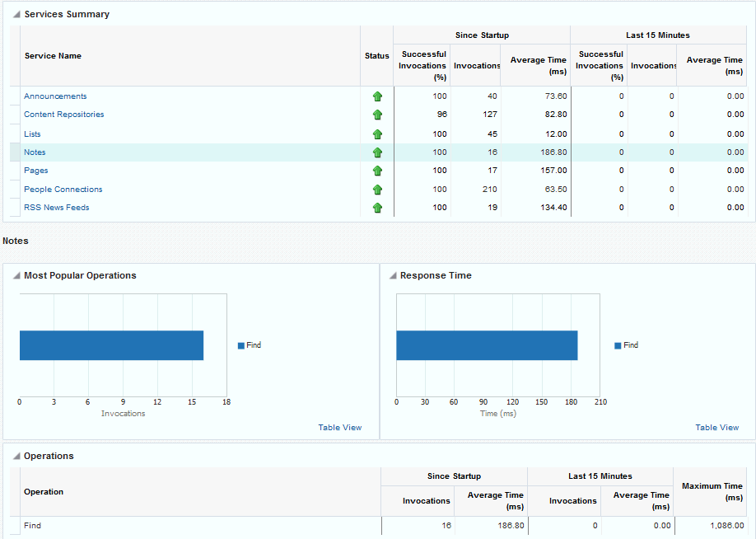Collapse the Response Time panel
The height and width of the screenshot is (539, 756).
pos(393,276)
